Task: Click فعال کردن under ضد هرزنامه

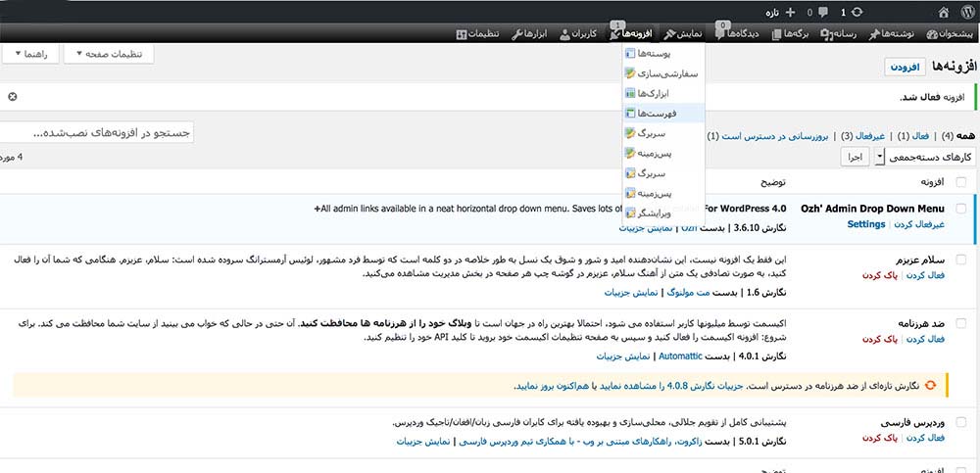Action: [927, 339]
